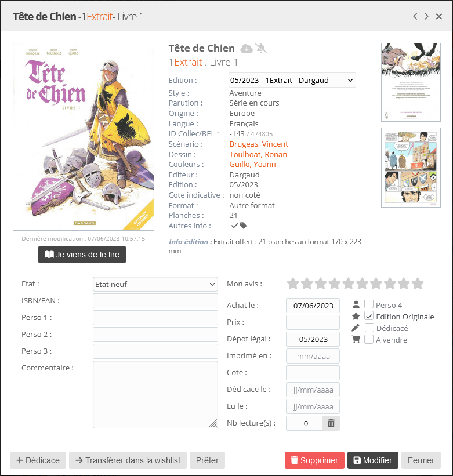This screenshot has width=453, height=476.
Task: Rate with the tenth star in Mon avis
Action: point(418,284)
